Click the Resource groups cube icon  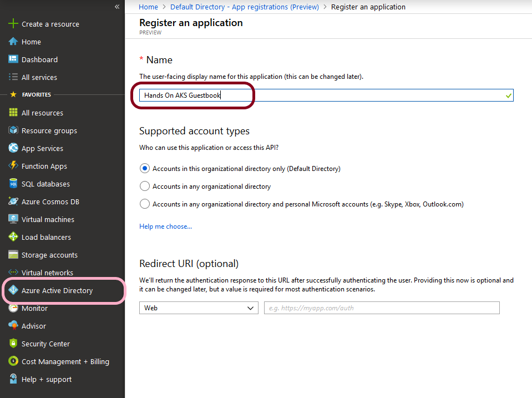[13, 130]
